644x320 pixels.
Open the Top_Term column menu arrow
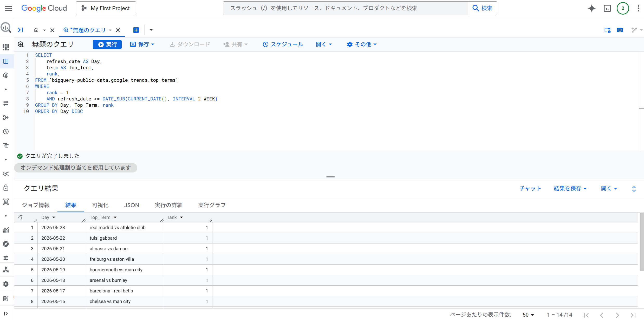coord(115,217)
